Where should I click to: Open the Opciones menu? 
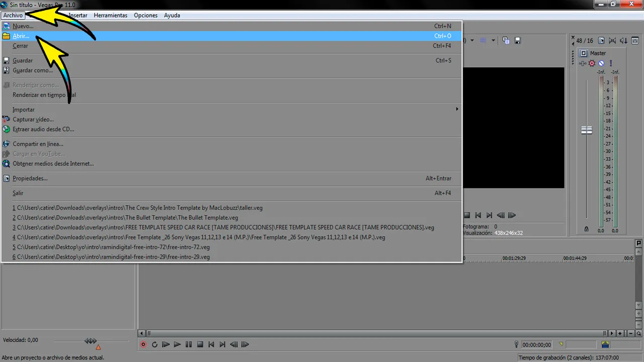[145, 15]
